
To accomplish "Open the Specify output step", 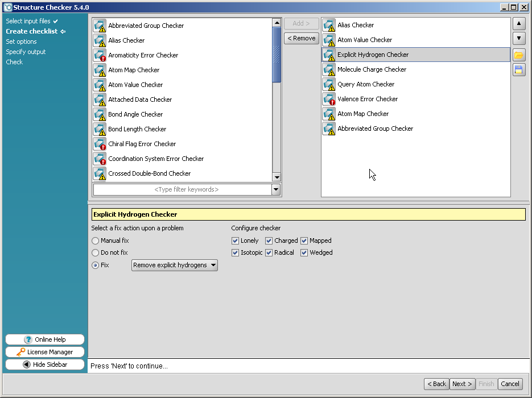I will click(x=26, y=52).
